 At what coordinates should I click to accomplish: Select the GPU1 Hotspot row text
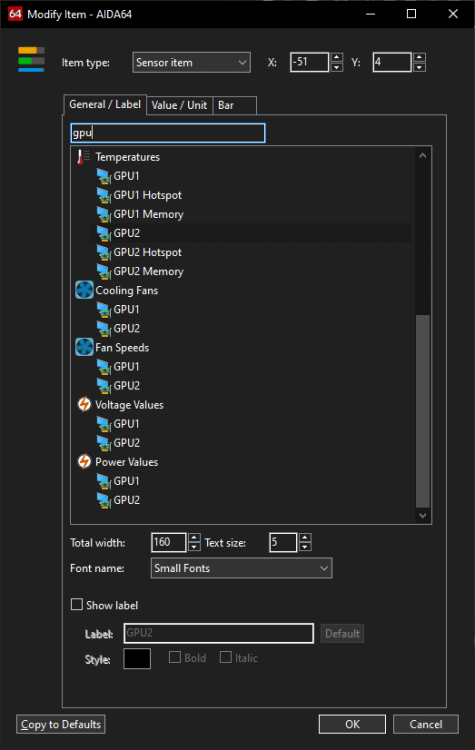[x=147, y=195]
